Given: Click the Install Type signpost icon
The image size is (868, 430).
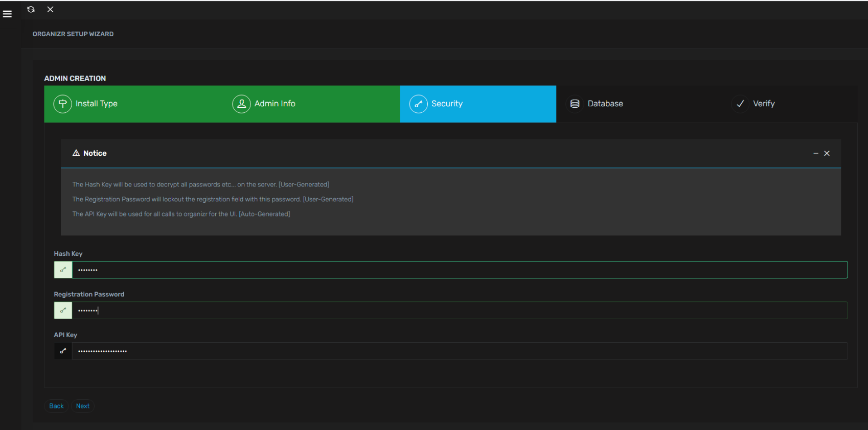Looking at the screenshot, I should point(62,104).
